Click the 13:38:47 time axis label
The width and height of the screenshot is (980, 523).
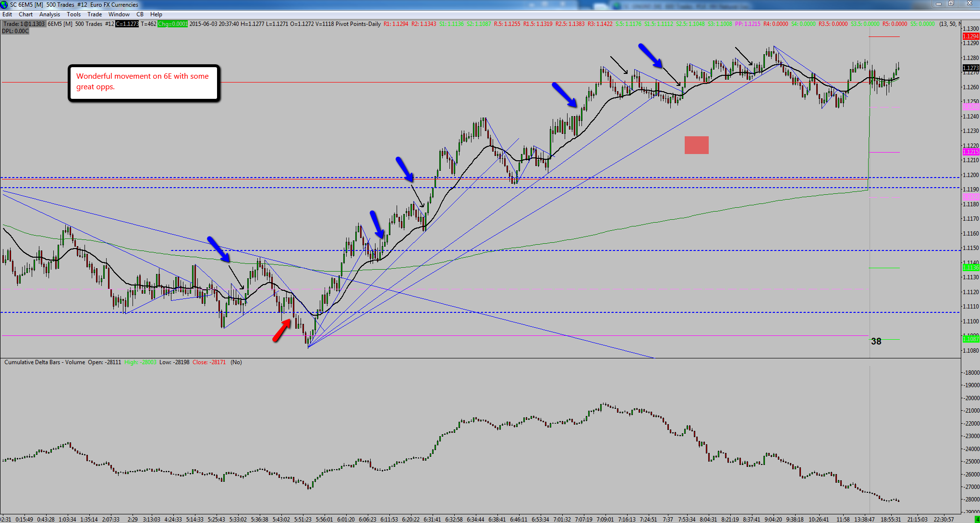point(864,519)
